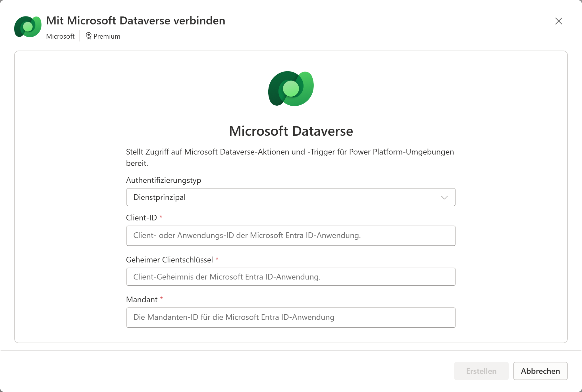Click the Premium badge icon
The image size is (582, 392).
click(89, 36)
